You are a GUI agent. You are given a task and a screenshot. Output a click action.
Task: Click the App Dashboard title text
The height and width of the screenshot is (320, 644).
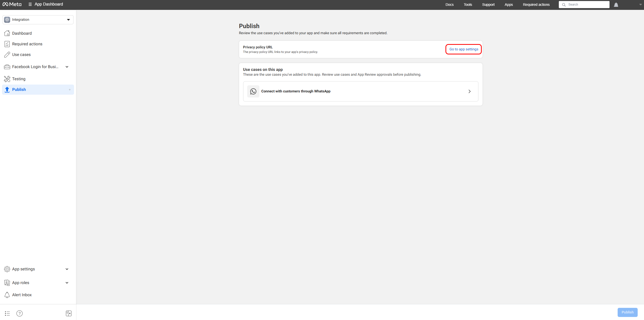(x=49, y=4)
